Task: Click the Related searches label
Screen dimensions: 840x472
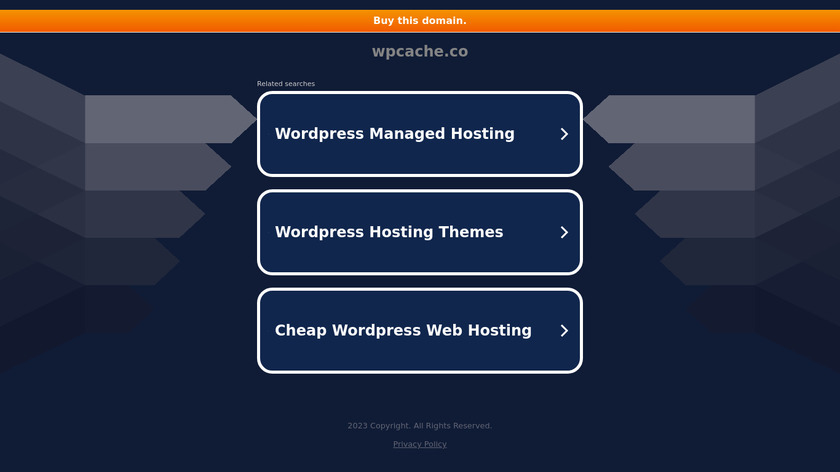Action: coord(286,84)
